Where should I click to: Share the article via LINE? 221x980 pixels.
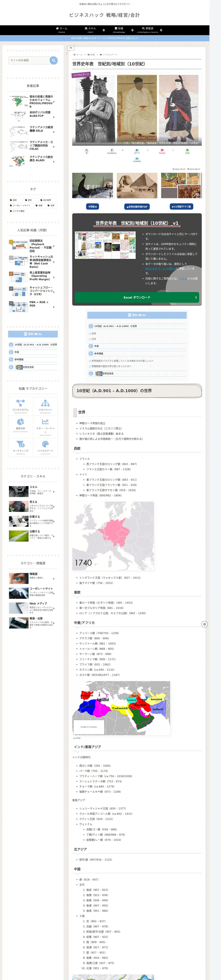click(x=187, y=151)
